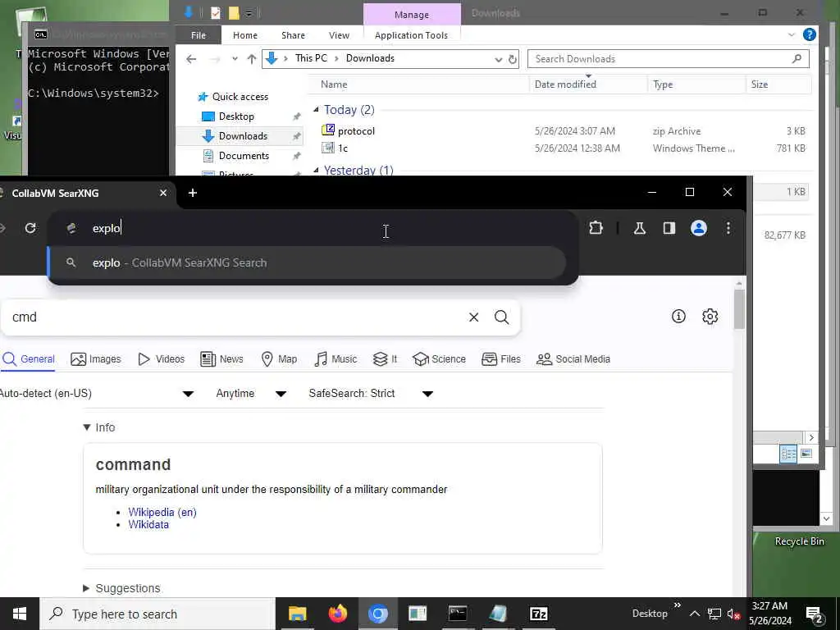Screen dimensions: 840x630
Task: Show hidden tray icons chevron
Action: point(694,614)
